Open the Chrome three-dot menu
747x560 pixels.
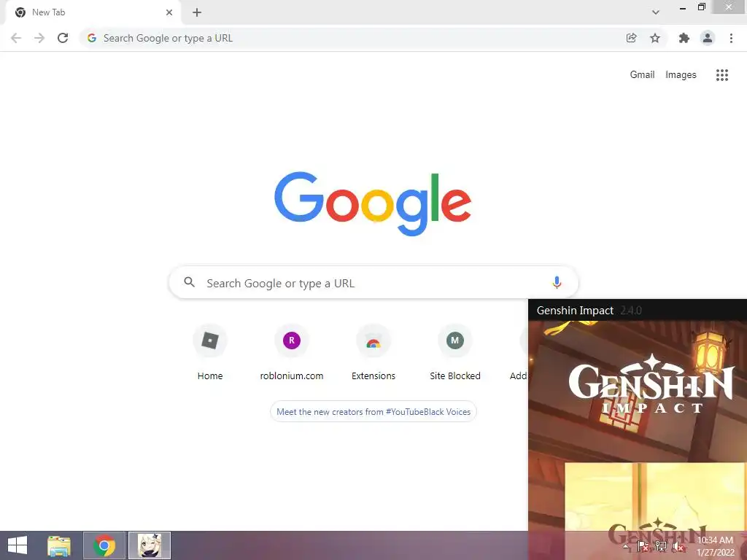click(x=731, y=38)
